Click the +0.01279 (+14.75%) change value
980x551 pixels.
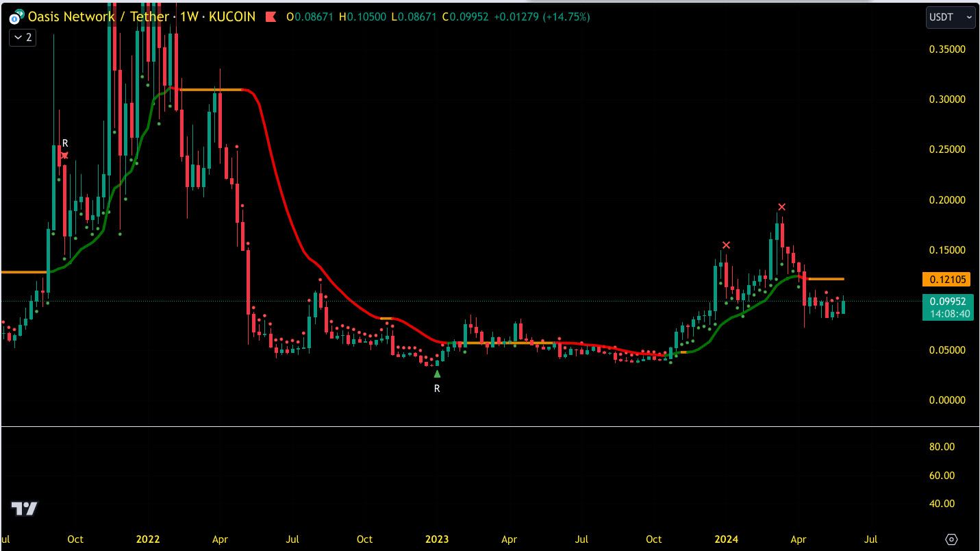pos(542,16)
